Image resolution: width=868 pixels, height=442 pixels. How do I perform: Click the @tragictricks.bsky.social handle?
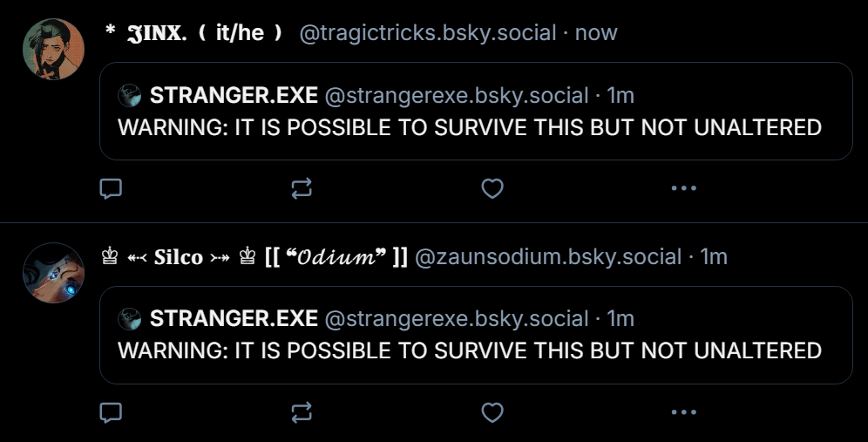pyautogui.click(x=428, y=33)
